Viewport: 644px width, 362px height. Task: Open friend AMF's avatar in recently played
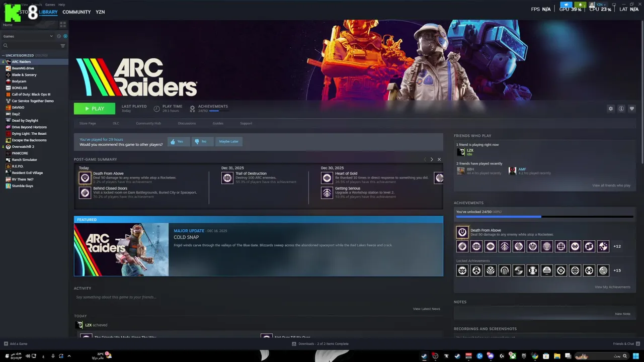pyautogui.click(x=513, y=171)
